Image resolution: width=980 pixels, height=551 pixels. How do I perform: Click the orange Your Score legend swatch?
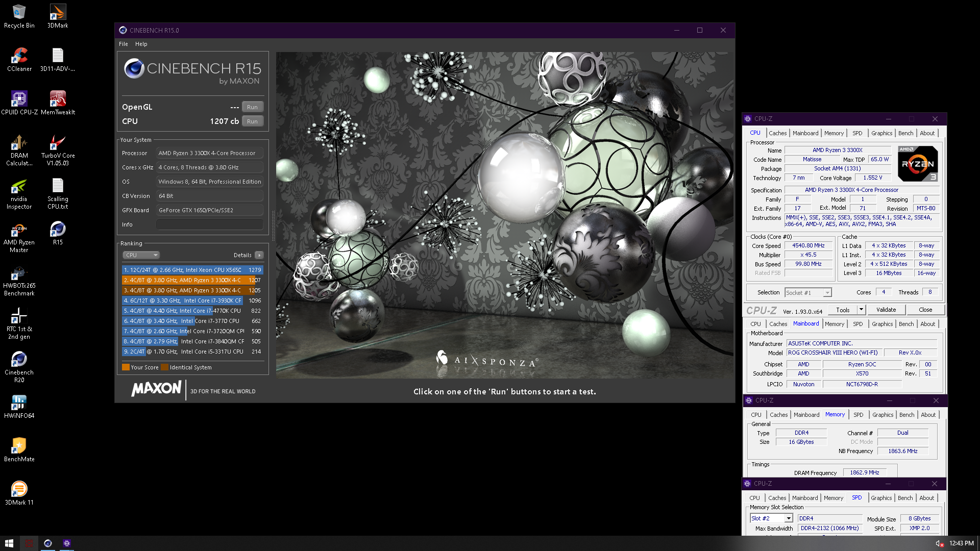126,367
